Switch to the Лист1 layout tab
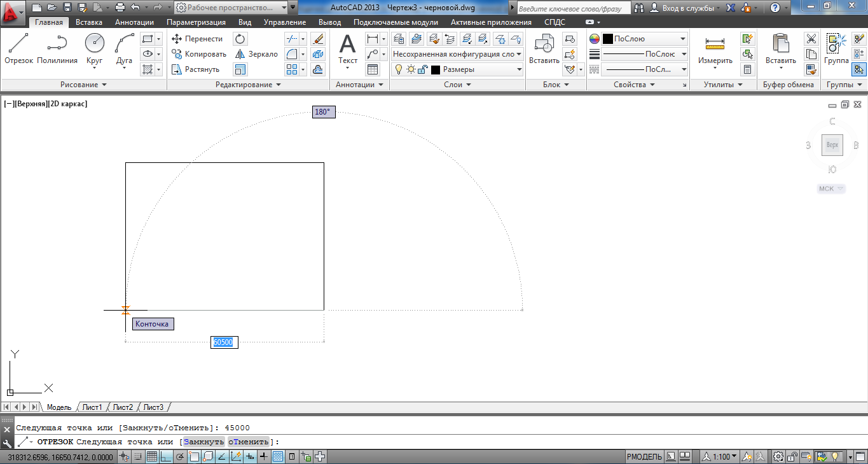 click(x=92, y=407)
